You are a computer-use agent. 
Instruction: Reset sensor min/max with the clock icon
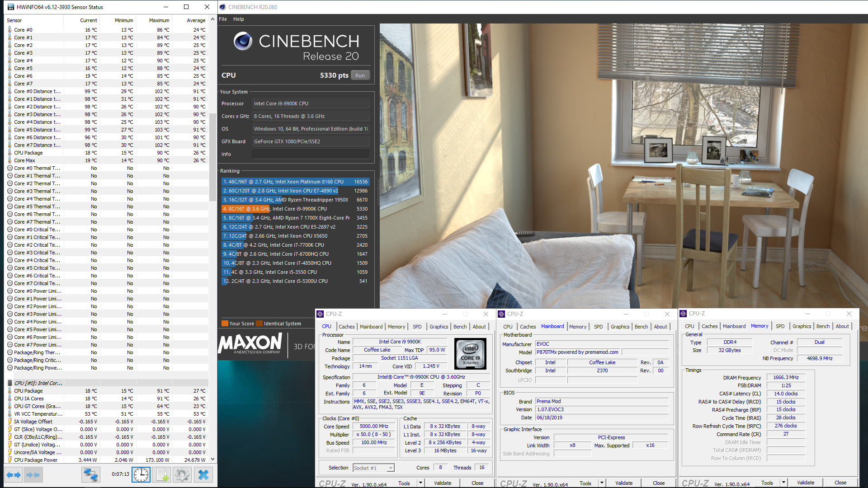click(141, 475)
